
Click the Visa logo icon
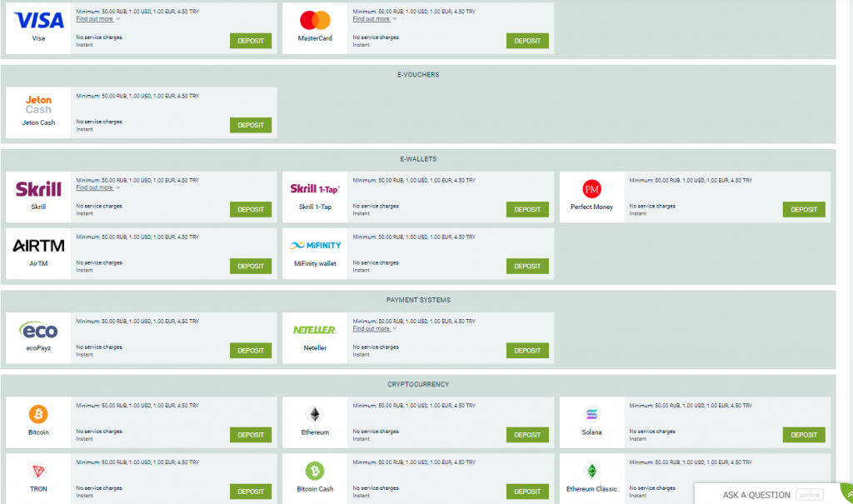click(38, 21)
